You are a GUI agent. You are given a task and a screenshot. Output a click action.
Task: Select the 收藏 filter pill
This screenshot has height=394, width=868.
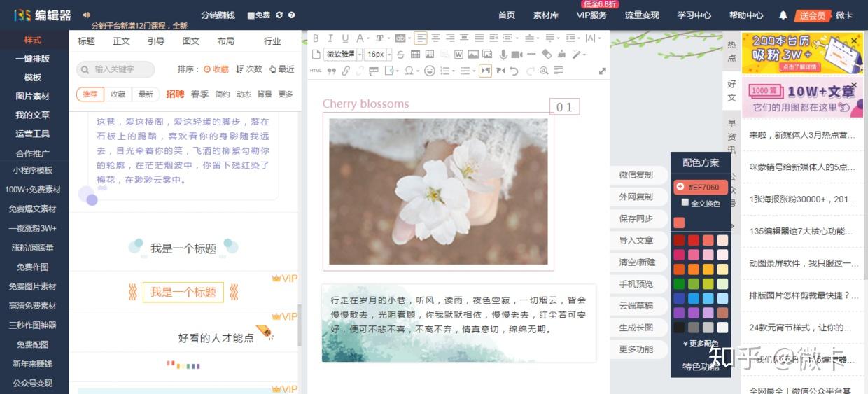tap(118, 94)
